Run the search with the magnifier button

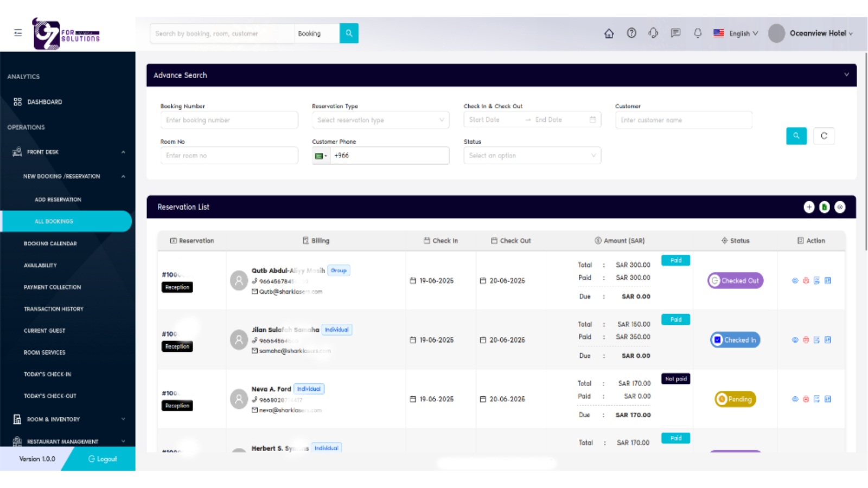tap(796, 136)
